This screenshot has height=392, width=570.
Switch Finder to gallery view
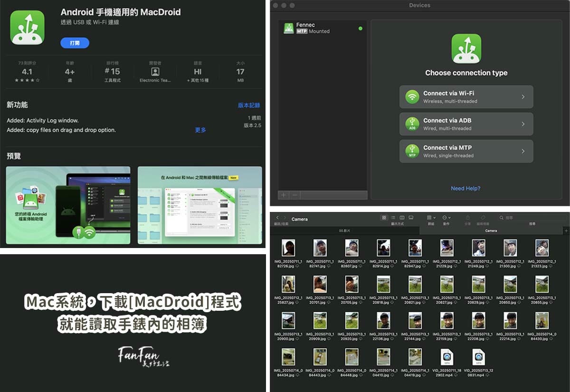[411, 218]
